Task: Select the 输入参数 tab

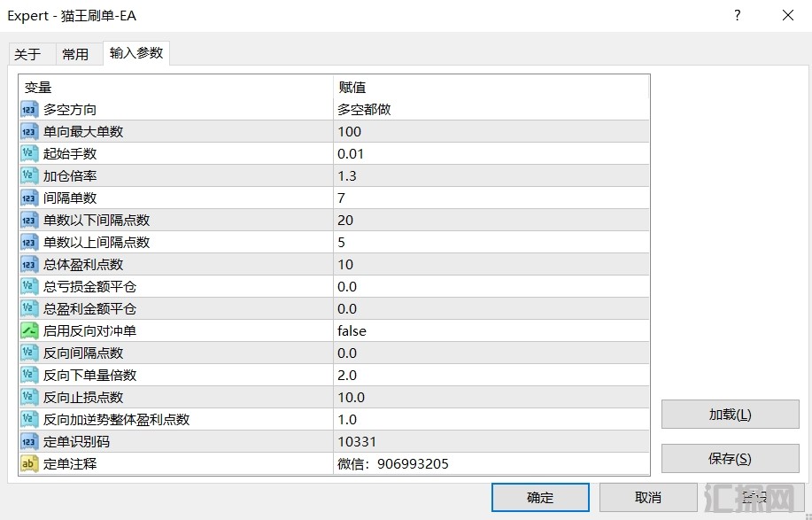Action: 136,53
